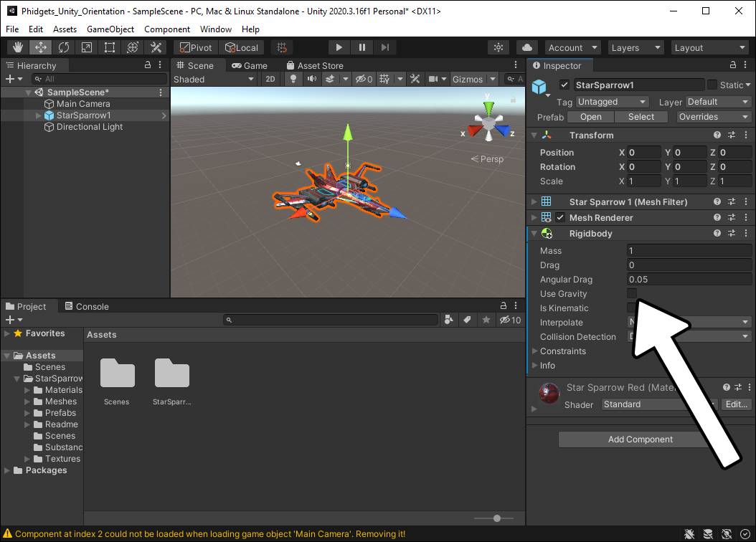756x542 pixels.
Task: Open the Tag dropdown
Action: [x=612, y=102]
